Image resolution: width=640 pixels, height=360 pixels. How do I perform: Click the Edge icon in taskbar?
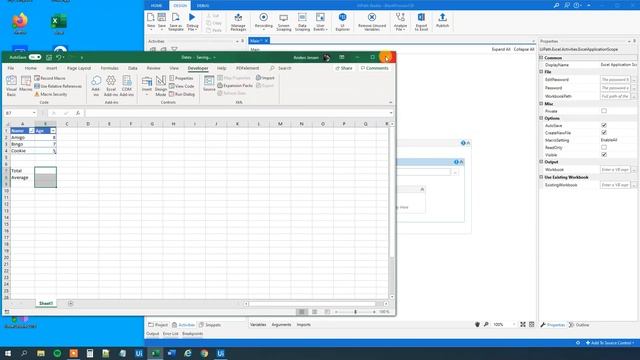(188, 353)
